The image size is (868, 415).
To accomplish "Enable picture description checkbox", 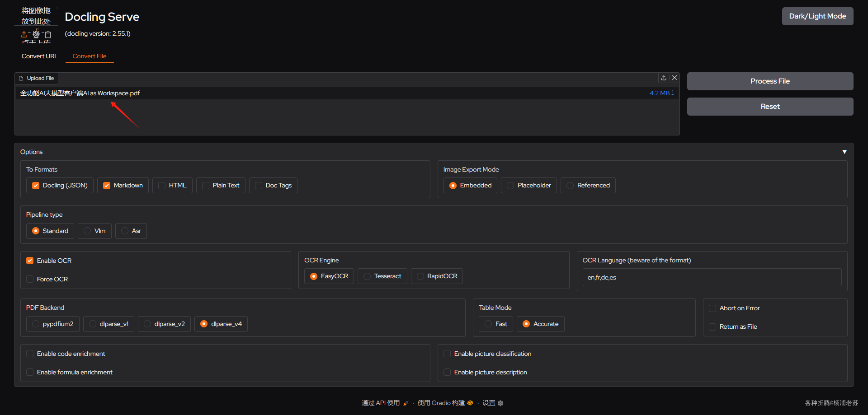I will pyautogui.click(x=447, y=372).
